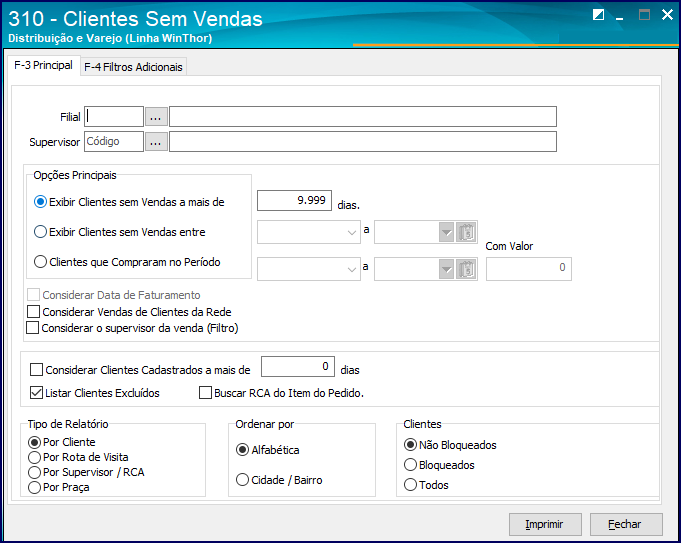Image resolution: width=681 pixels, height=543 pixels.
Task: Click the Fechar button
Action: (626, 524)
